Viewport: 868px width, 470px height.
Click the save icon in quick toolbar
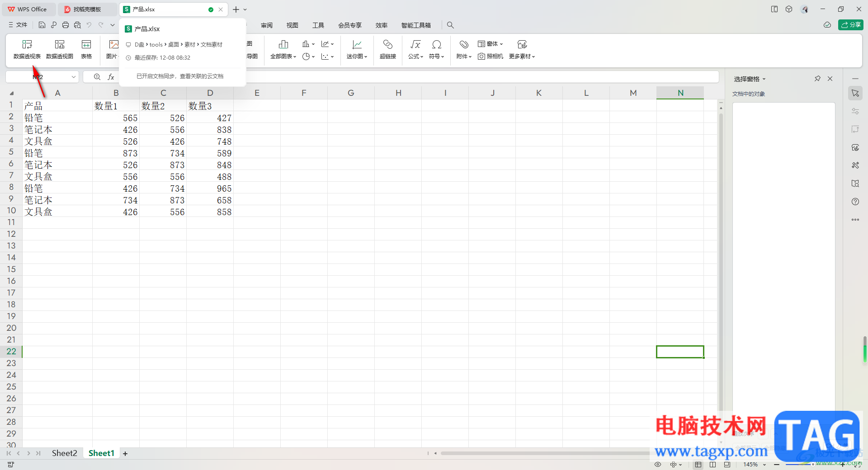click(42, 25)
